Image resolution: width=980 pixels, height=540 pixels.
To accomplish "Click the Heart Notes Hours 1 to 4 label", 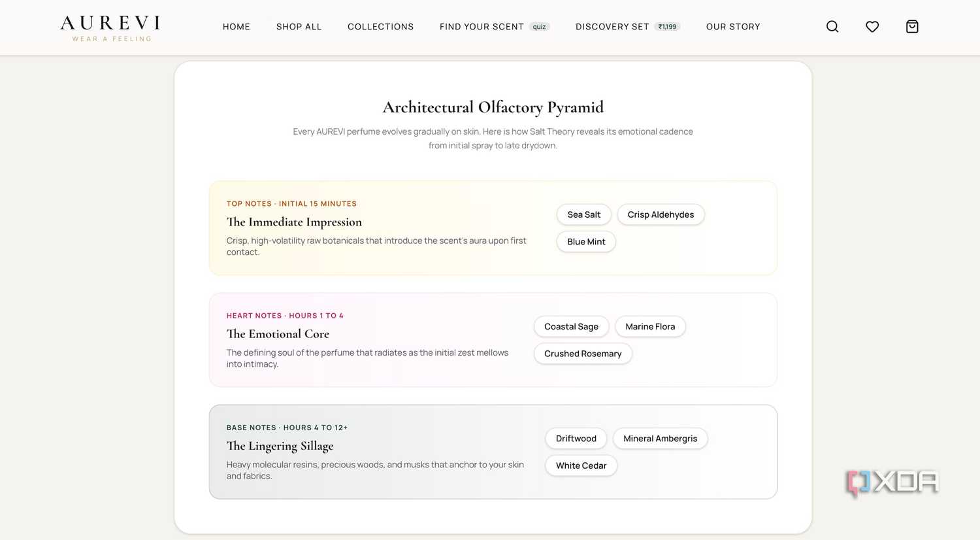I will pos(285,316).
